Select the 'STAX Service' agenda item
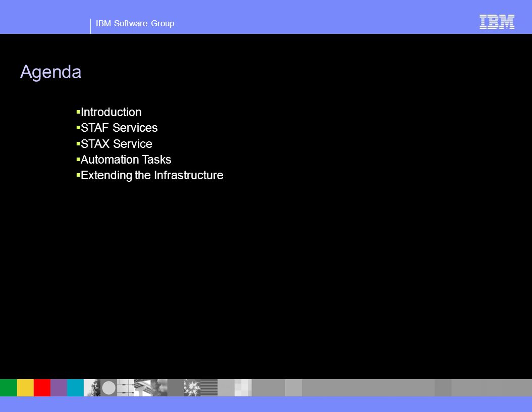 click(x=117, y=143)
